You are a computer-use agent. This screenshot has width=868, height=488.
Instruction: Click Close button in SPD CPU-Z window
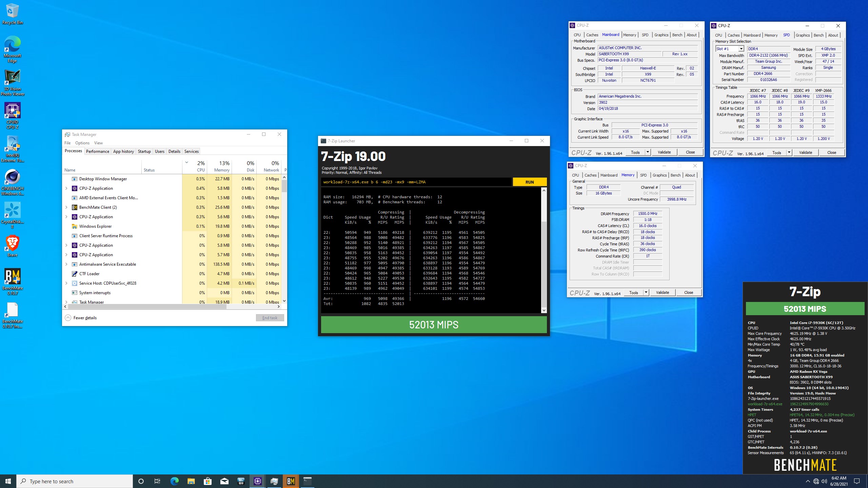832,152
